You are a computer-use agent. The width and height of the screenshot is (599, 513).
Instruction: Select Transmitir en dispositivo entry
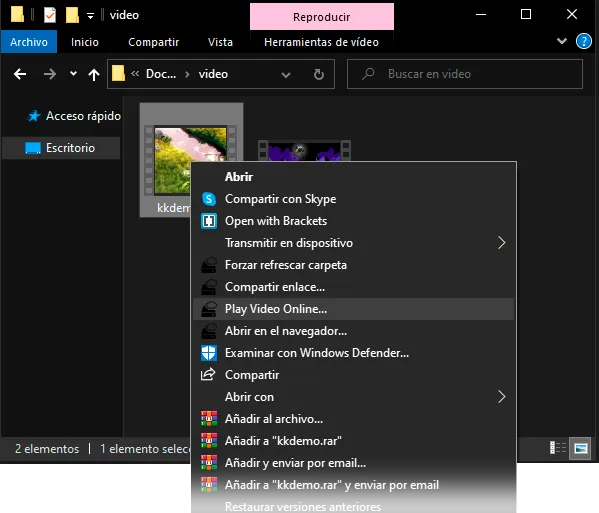pyautogui.click(x=353, y=243)
